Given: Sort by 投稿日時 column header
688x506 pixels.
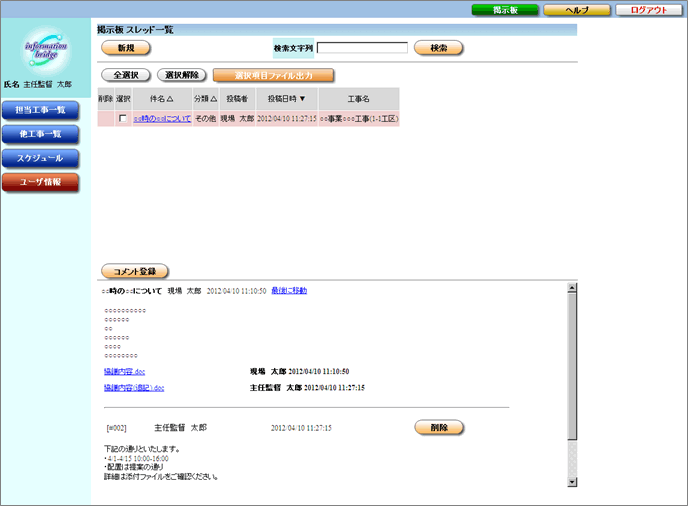Looking at the screenshot, I should 286,99.
